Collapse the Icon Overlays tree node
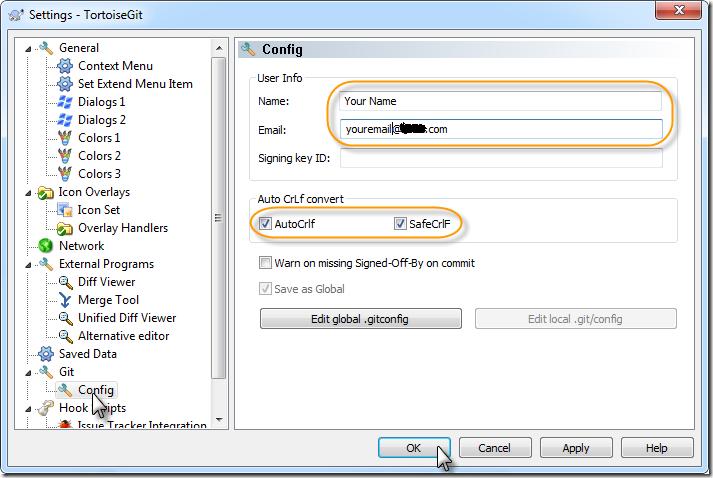The width and height of the screenshot is (713, 478). coord(28,193)
